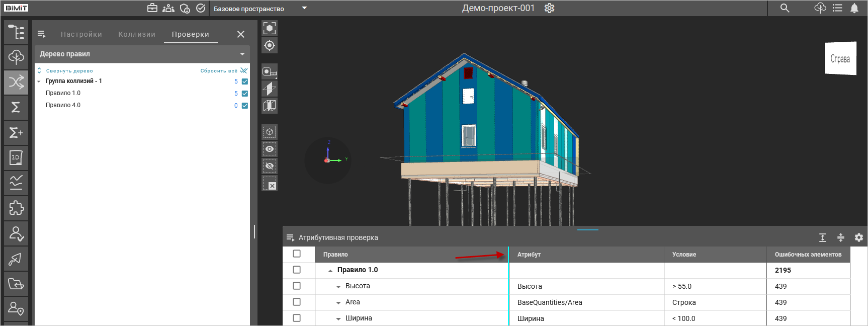Click the Сбросить всё link
This screenshot has height=326, width=868.
click(x=219, y=71)
